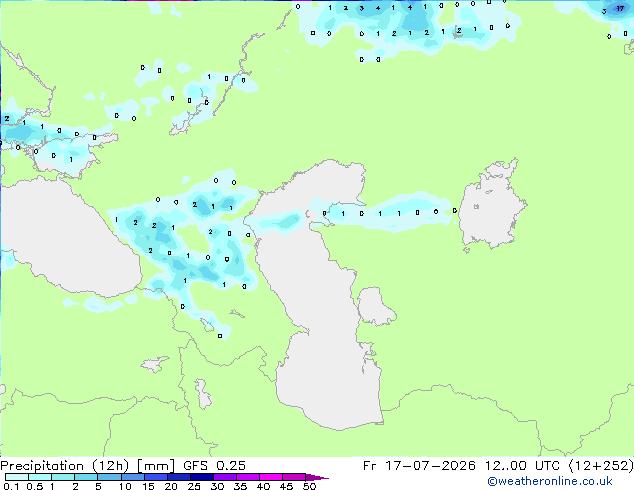634x490 pixels.
Task: Click the legend value label '40'
Action: coord(263,486)
